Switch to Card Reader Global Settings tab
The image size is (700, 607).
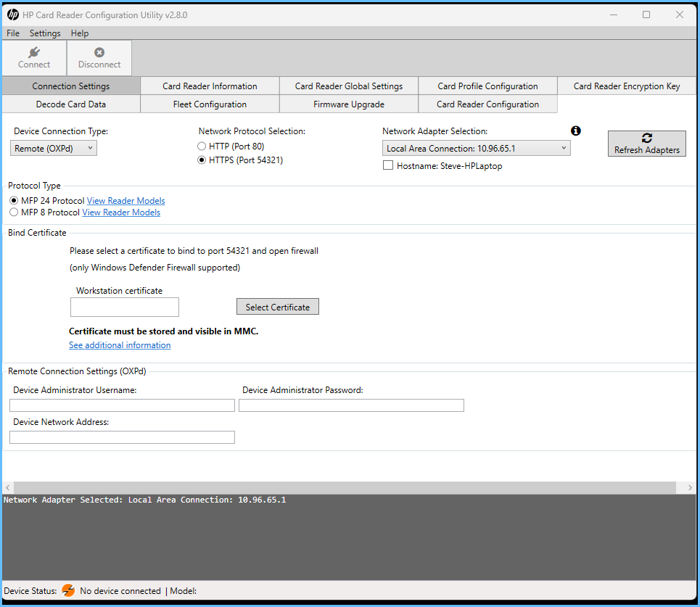pos(349,86)
